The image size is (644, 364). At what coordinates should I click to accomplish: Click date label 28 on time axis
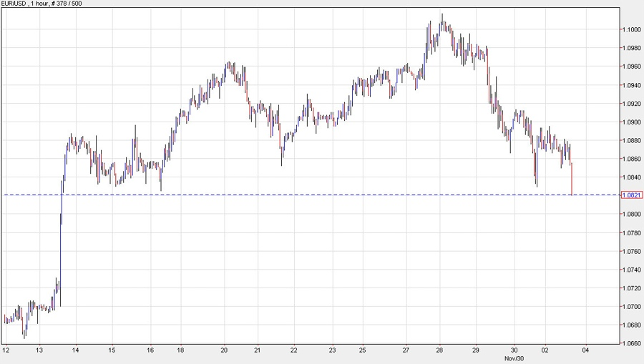[439, 350]
